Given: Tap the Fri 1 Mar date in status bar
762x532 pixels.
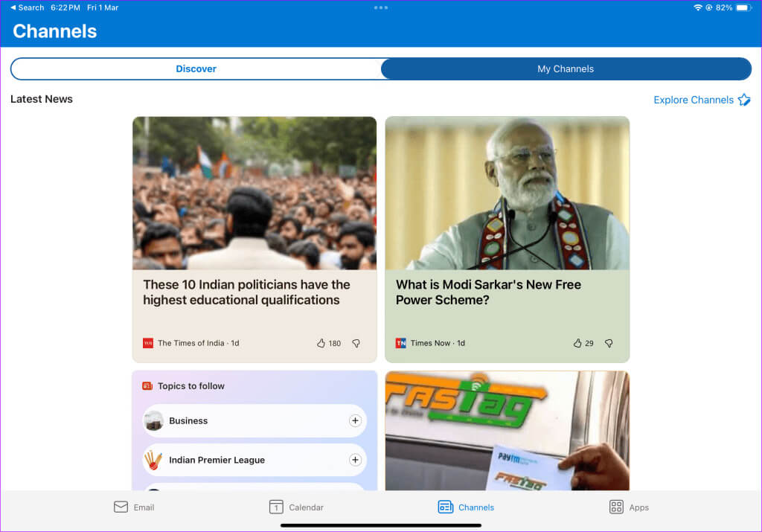Looking at the screenshot, I should (103, 7).
